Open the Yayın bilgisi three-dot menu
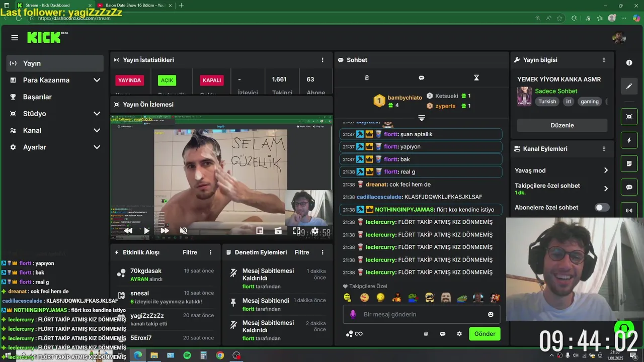The image size is (644, 362). (x=604, y=60)
